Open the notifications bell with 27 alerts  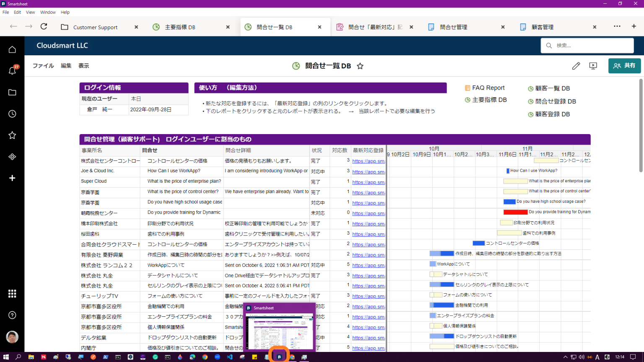[x=12, y=70]
